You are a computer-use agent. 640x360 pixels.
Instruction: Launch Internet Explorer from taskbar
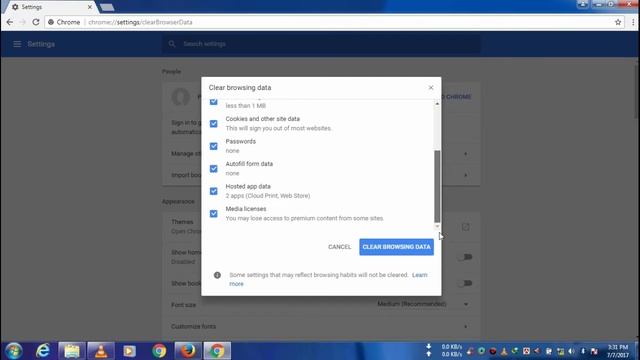42,351
